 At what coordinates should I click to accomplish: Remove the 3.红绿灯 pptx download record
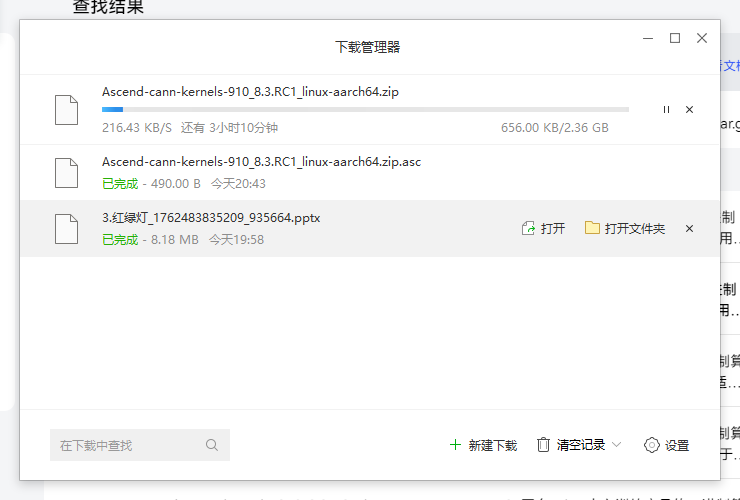pyautogui.click(x=690, y=229)
